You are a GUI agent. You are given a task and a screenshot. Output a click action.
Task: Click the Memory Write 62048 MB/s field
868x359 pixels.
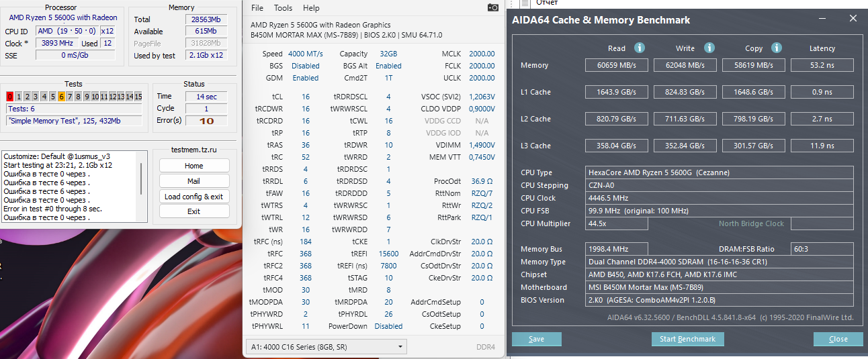click(685, 65)
